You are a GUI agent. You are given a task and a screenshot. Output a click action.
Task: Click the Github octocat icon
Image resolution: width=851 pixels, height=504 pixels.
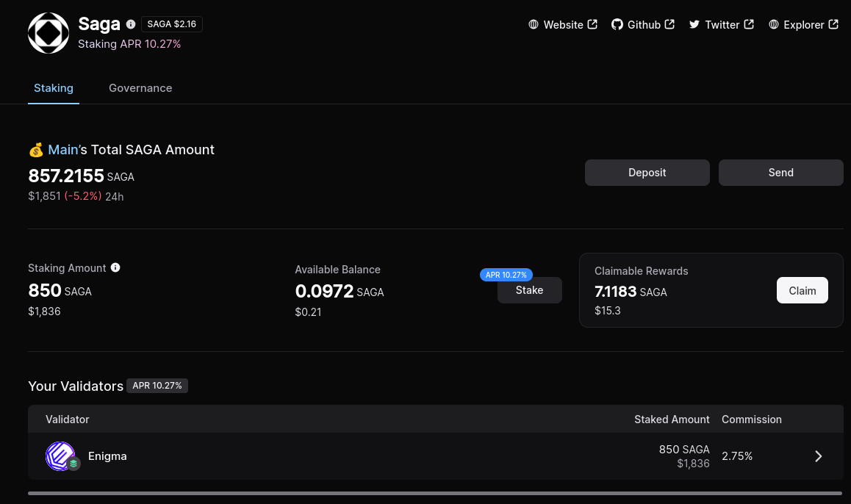point(617,24)
